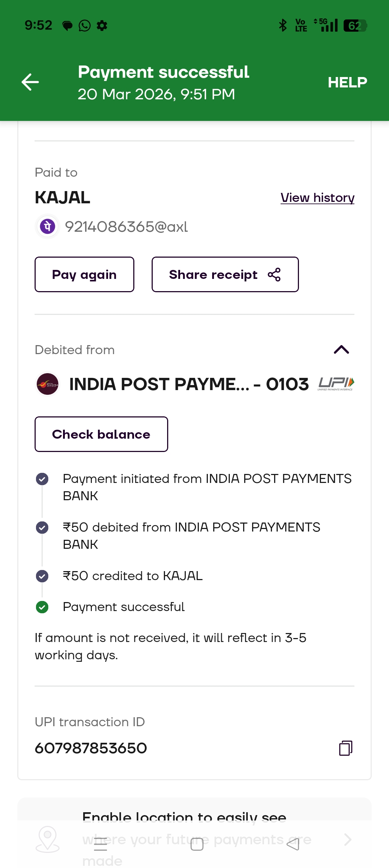Open HELP for this payment
389x868 pixels.
click(347, 82)
